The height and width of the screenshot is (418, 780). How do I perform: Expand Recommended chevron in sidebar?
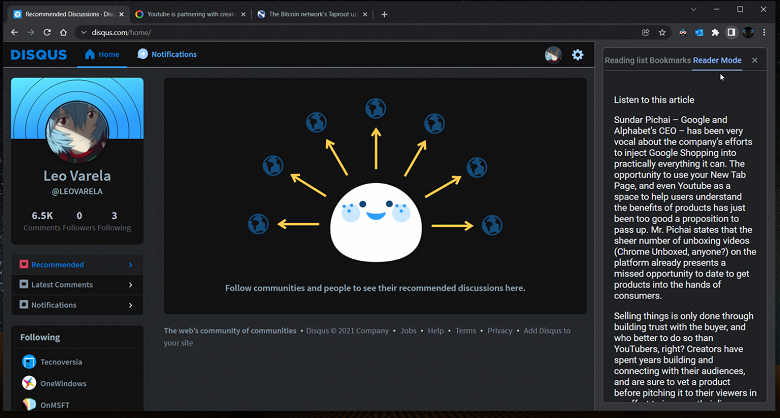click(130, 265)
